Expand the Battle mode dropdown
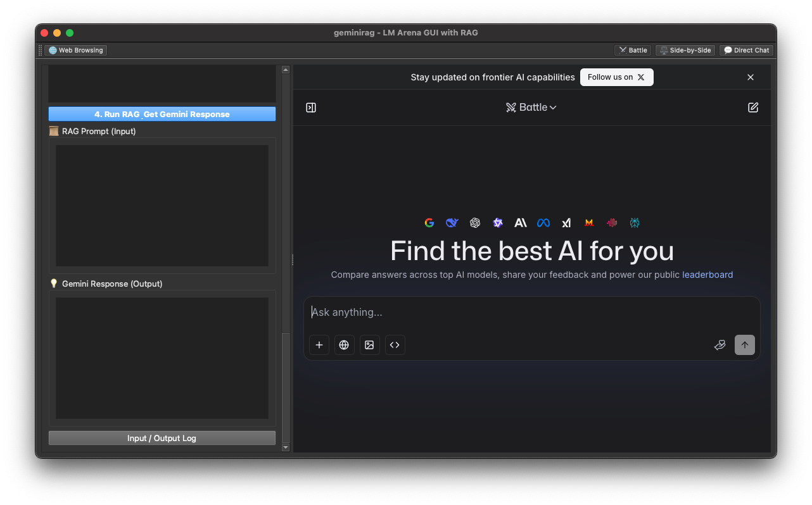This screenshot has width=812, height=505. 531,108
